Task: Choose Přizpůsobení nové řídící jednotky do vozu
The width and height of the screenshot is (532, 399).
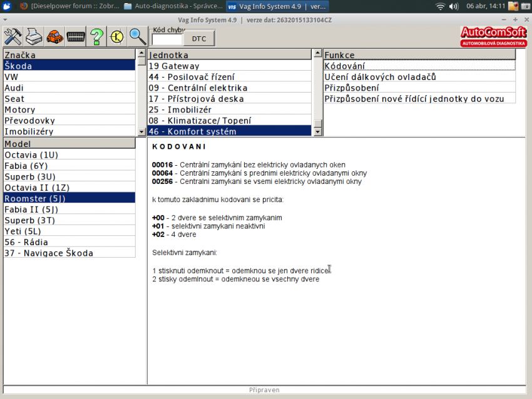Action: [x=419, y=99]
